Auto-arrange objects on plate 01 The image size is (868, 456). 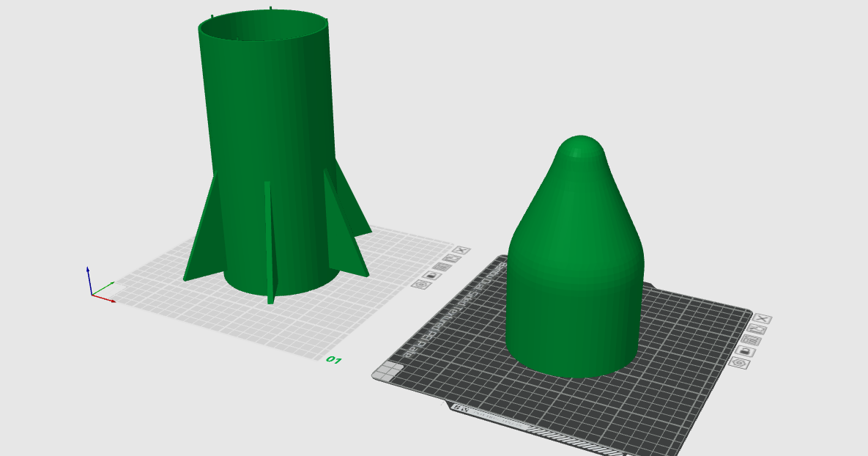point(442,266)
